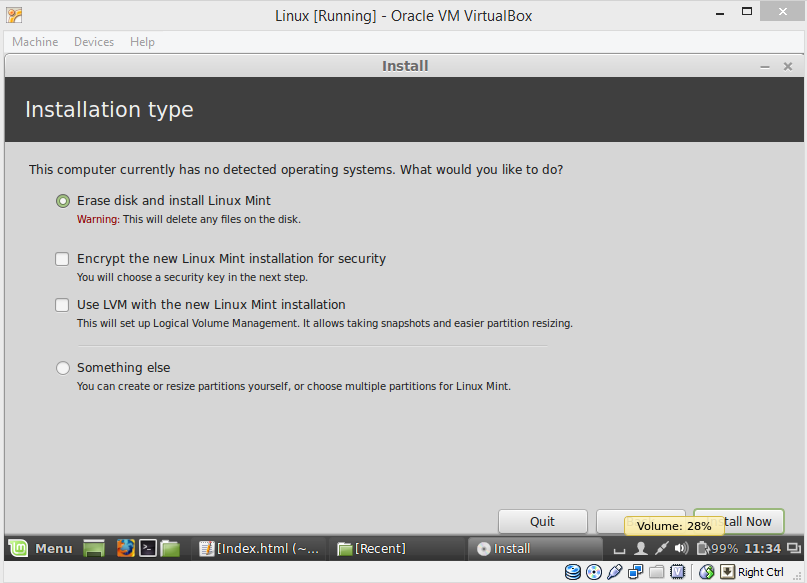Open the Linux Mint Menu button
Viewport: 807px width, 583px height.
[41, 549]
